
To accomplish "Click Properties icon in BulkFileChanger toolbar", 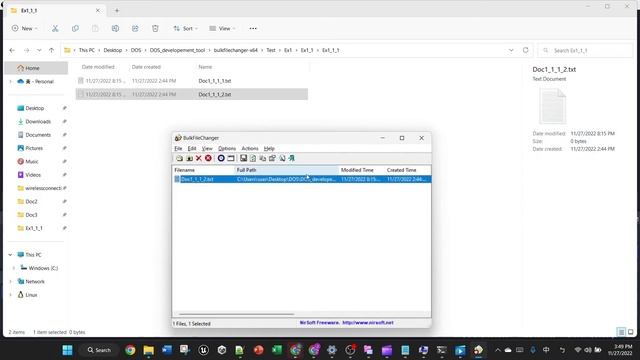I will click(272, 158).
